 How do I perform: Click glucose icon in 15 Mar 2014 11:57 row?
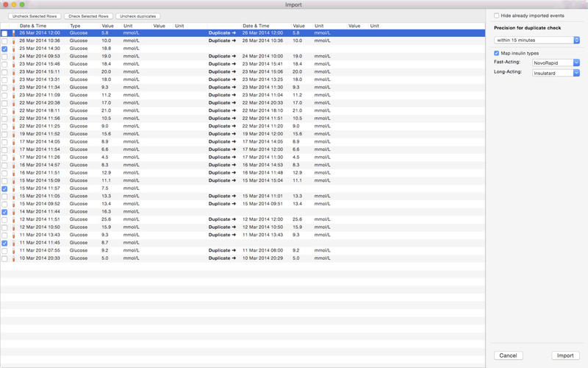pyautogui.click(x=13, y=188)
